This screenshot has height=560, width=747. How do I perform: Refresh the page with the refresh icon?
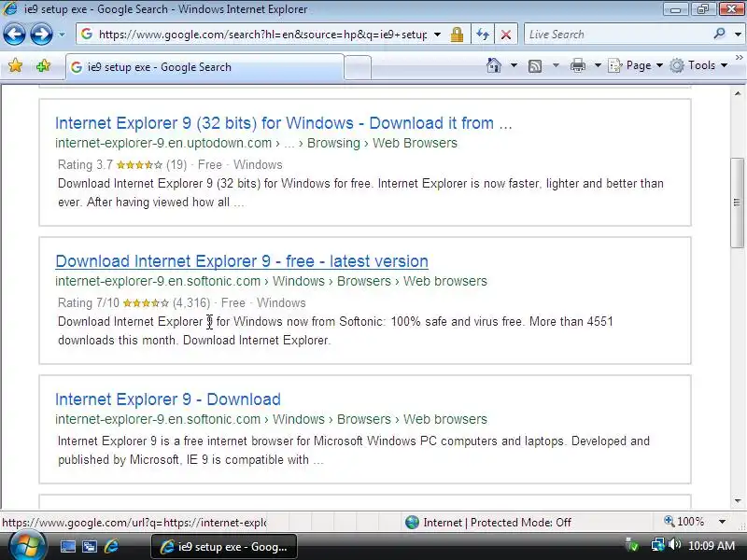point(483,35)
